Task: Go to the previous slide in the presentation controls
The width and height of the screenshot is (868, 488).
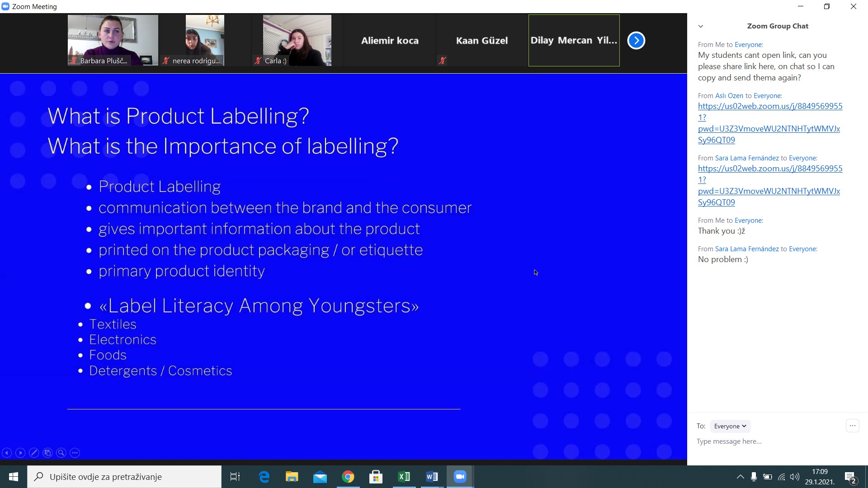Action: 7,452
